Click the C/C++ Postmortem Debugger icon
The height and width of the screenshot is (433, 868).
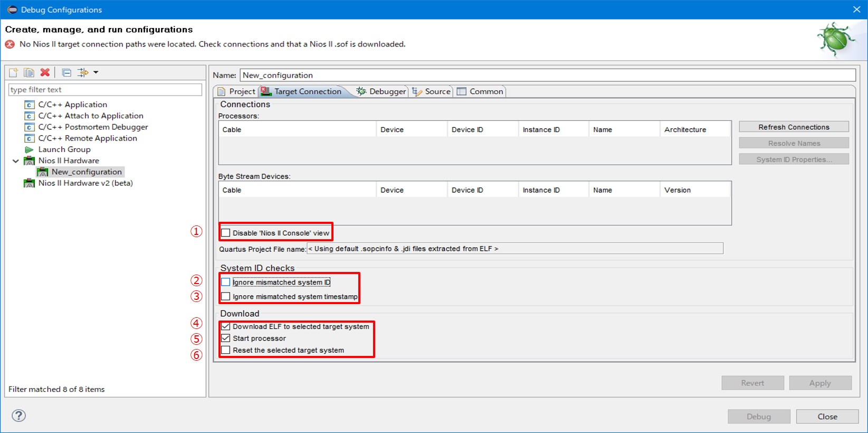coord(30,127)
